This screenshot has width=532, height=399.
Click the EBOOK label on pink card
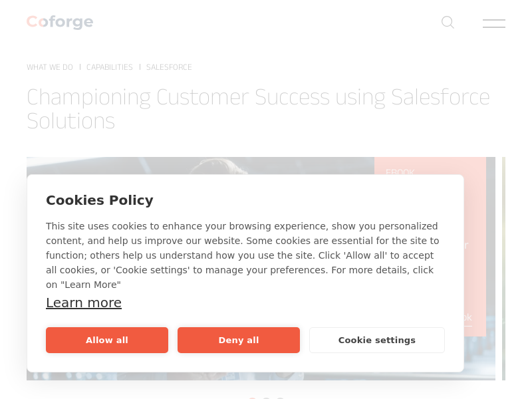pos(400,172)
